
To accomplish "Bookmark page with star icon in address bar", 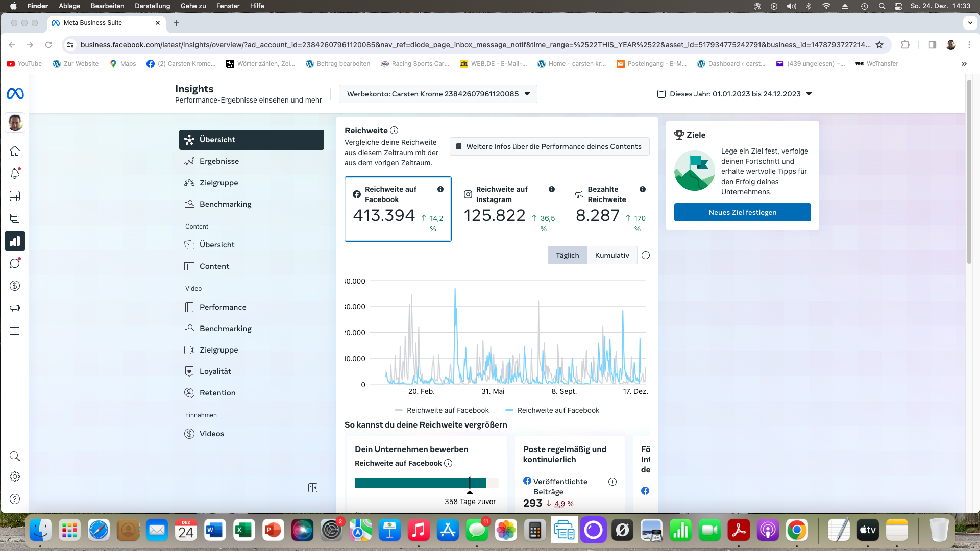I will [x=879, y=45].
